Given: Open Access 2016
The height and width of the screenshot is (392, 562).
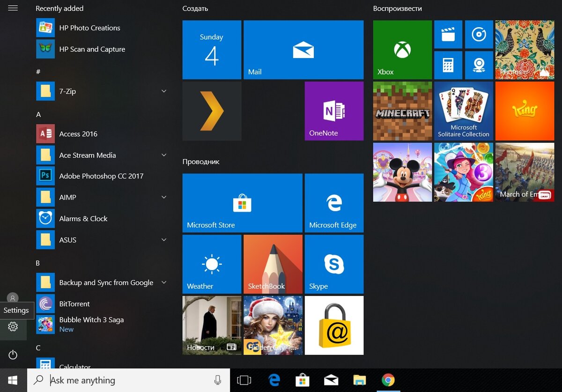Looking at the screenshot, I should click(x=102, y=133).
